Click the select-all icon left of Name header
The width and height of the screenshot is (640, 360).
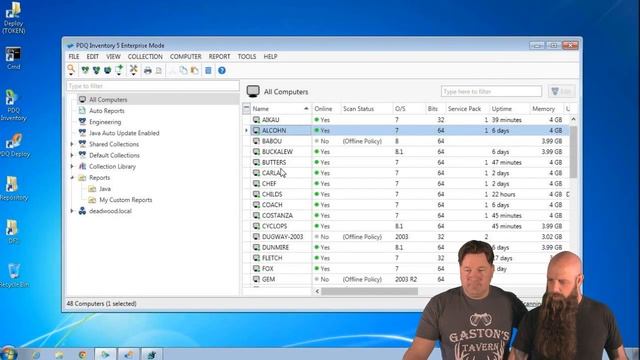click(x=246, y=109)
